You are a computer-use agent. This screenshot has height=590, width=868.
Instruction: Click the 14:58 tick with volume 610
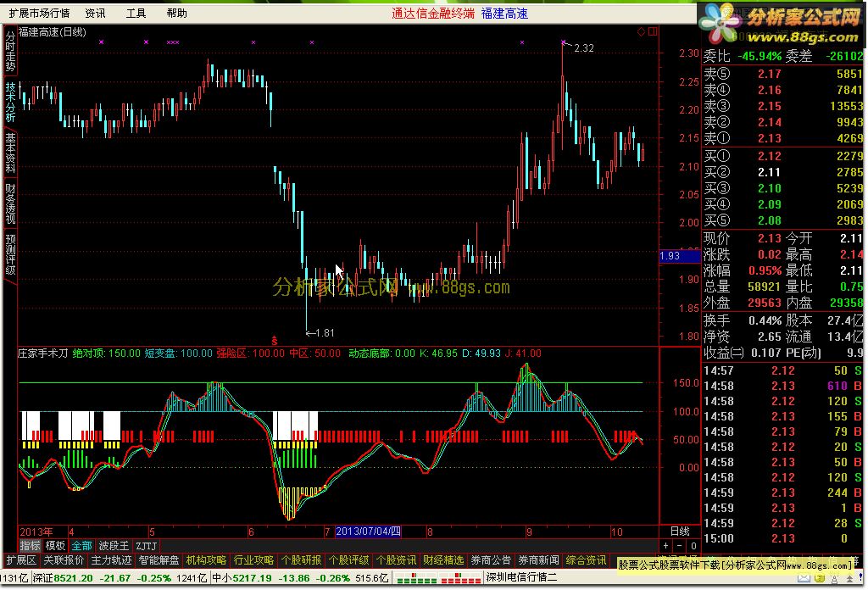click(783, 386)
